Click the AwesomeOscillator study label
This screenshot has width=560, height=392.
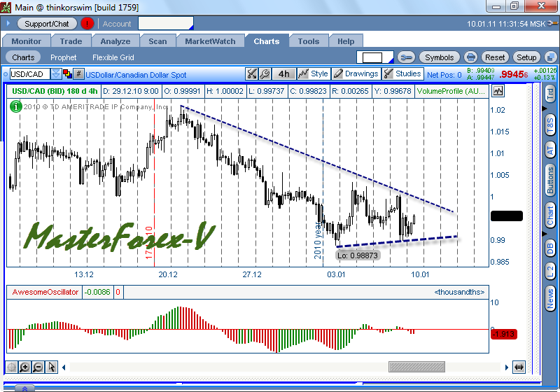45,292
